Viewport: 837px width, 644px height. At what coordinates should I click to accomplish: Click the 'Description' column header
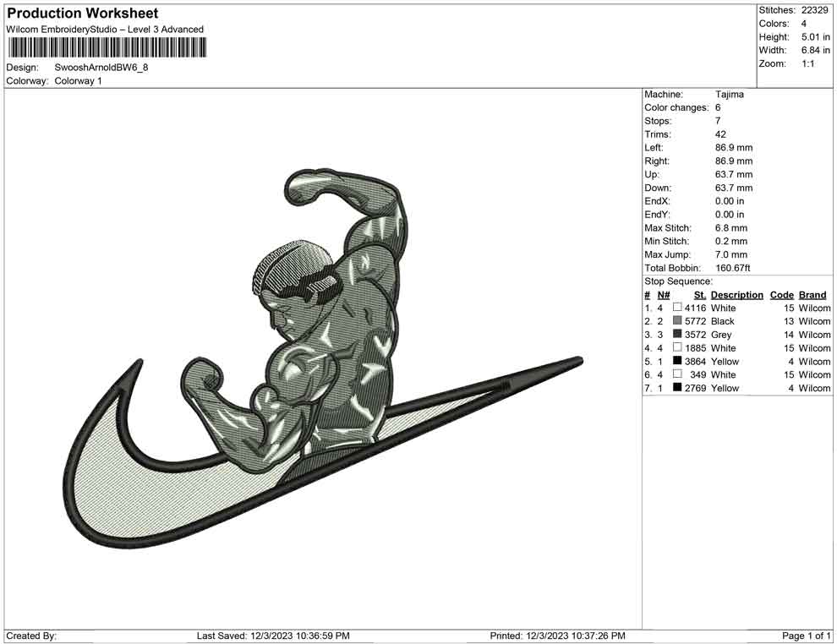pyautogui.click(x=737, y=294)
